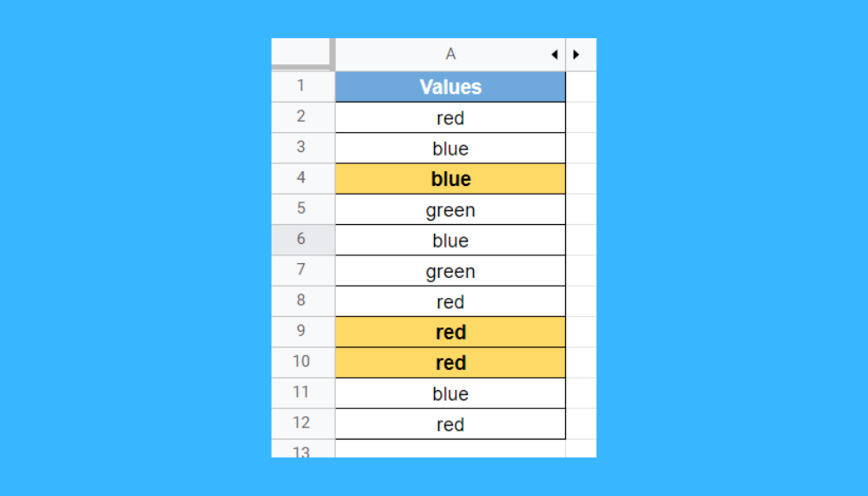Click the blue cell in row 6

(450, 241)
